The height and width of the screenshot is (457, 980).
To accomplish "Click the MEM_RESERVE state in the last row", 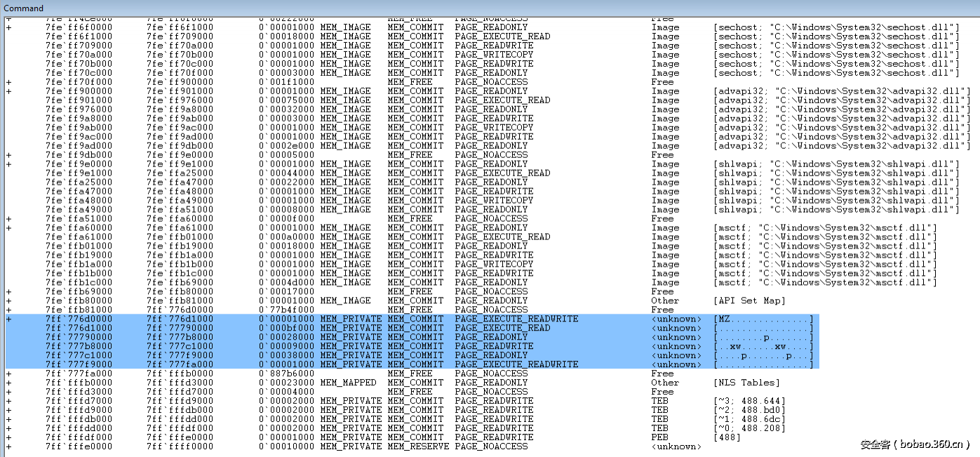I will pyautogui.click(x=418, y=446).
